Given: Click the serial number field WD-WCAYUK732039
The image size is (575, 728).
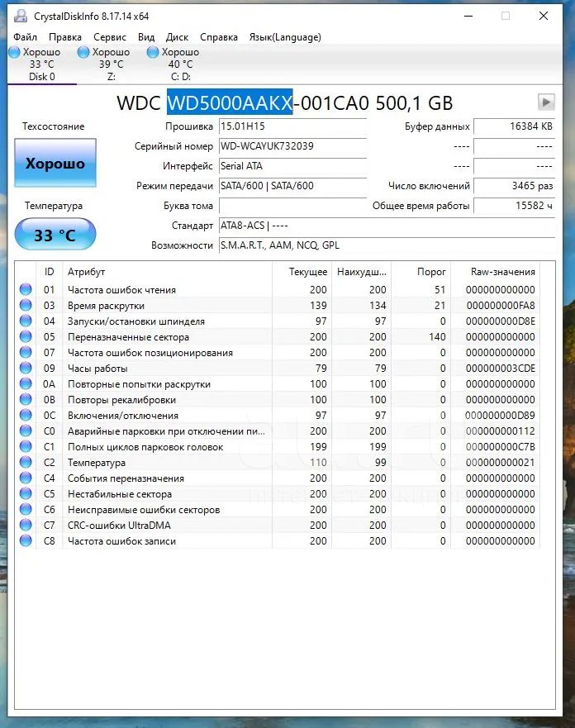Looking at the screenshot, I should [292, 146].
